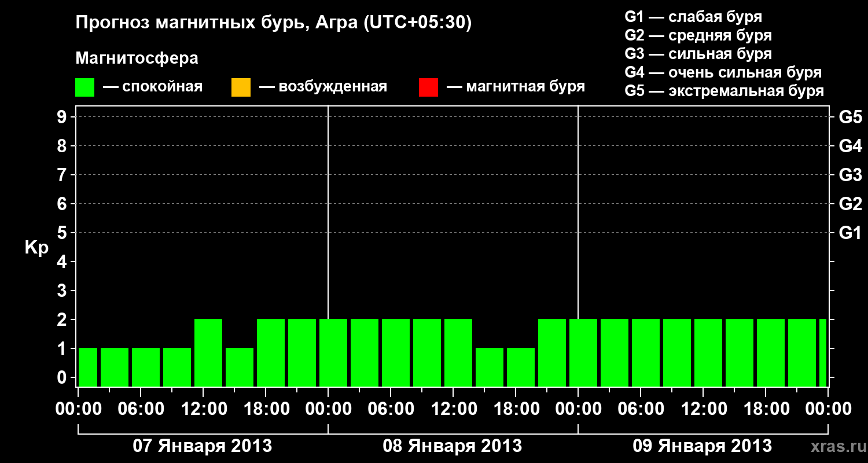
Task: Select the chart title 'Прогноз магнитных бурь, Агра'
Action: 216,23
